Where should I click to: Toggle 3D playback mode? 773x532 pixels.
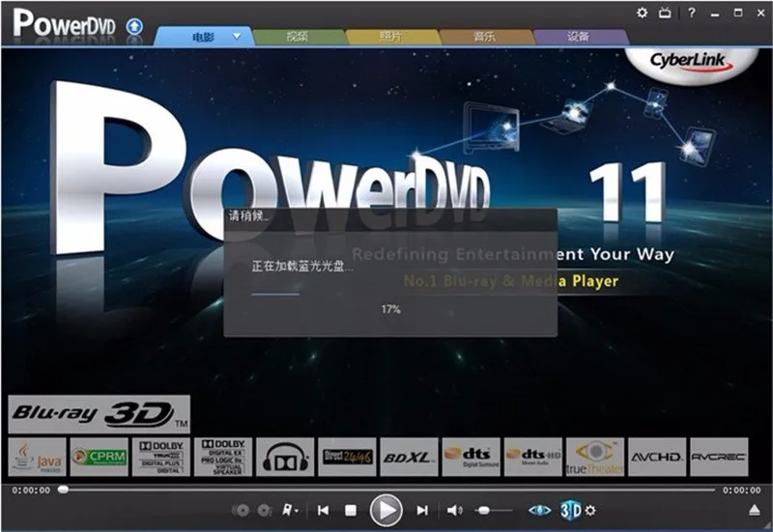[570, 511]
